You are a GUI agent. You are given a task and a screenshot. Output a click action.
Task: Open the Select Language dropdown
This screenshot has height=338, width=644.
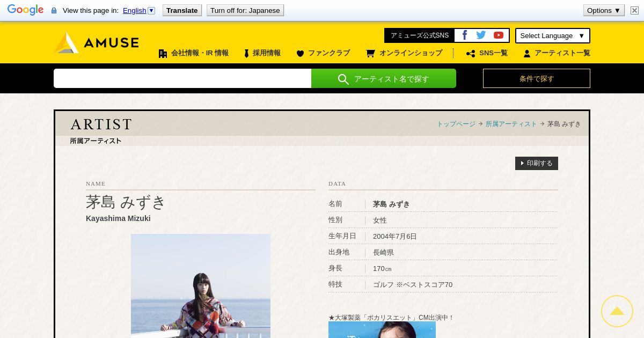(553, 35)
